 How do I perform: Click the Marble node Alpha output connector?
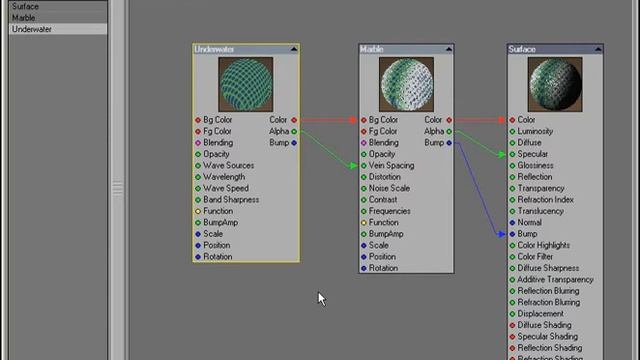tap(449, 131)
